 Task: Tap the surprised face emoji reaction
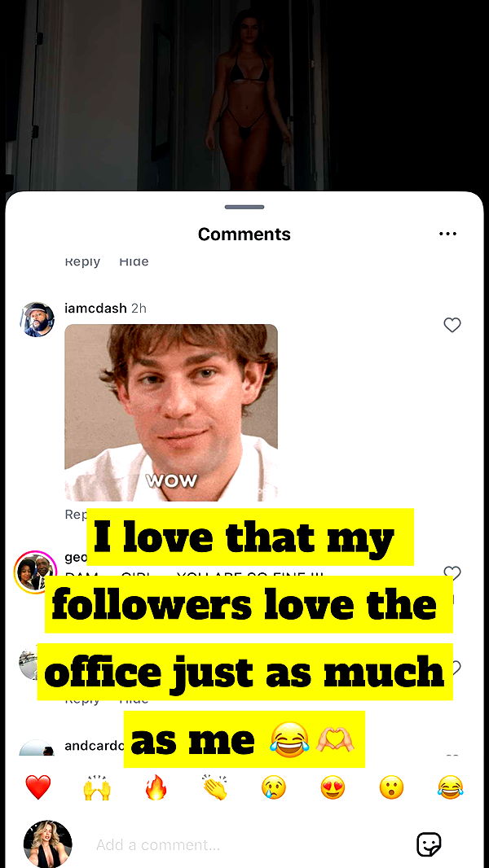[x=392, y=787]
